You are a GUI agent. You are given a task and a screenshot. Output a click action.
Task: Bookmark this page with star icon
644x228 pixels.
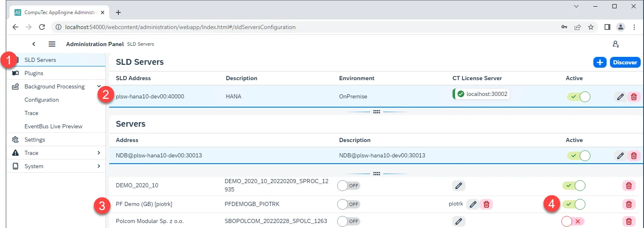591,27
